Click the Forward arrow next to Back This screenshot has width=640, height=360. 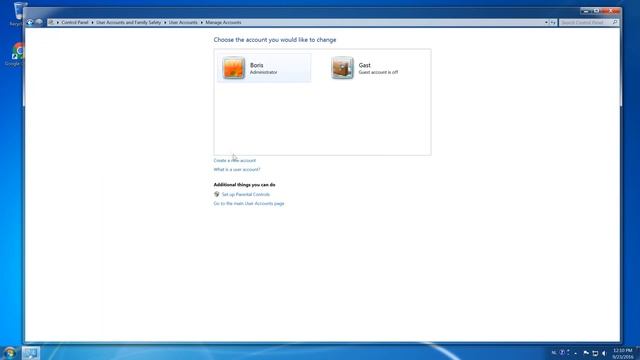[39, 22]
